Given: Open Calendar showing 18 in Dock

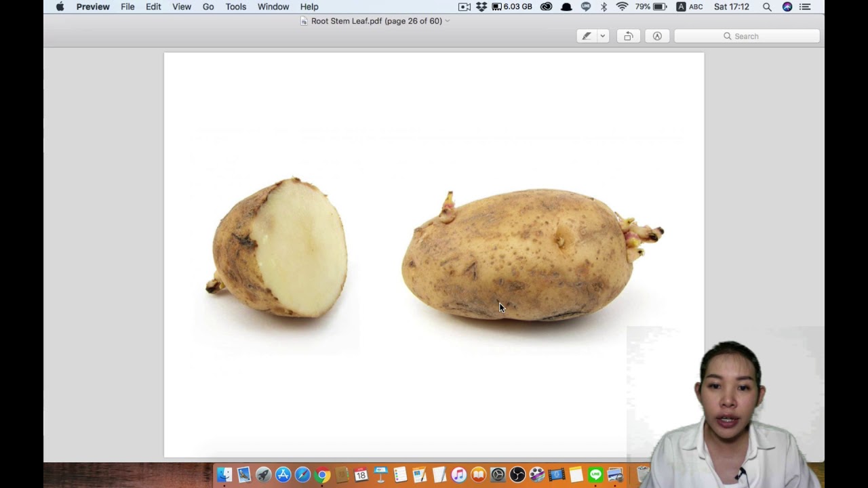Looking at the screenshot, I should click(x=361, y=475).
